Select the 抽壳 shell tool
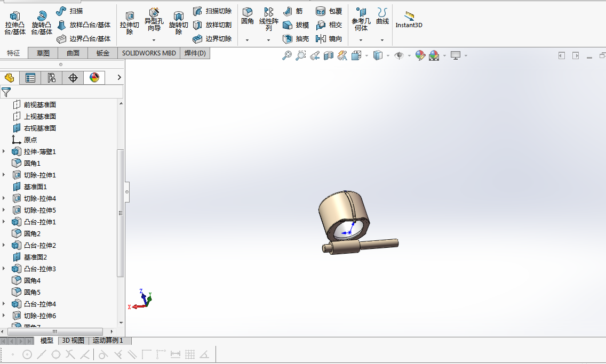 point(296,38)
